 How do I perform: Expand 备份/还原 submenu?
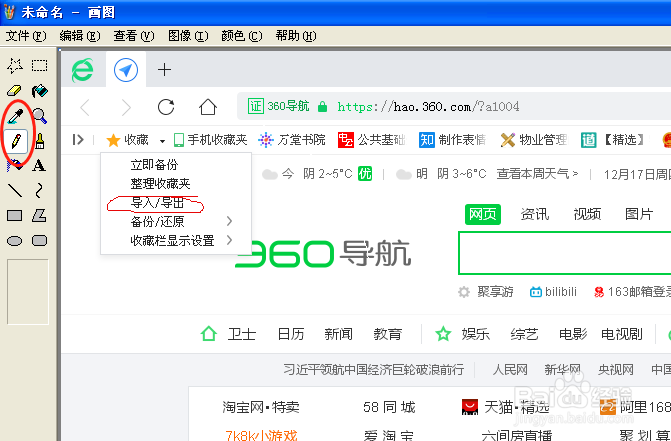pos(176,222)
